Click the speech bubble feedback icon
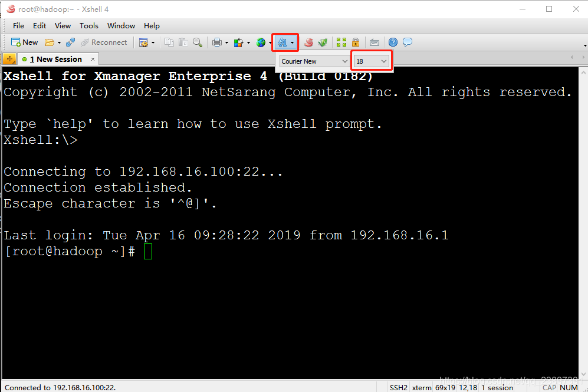Screen dimensions: 588x392 click(408, 42)
